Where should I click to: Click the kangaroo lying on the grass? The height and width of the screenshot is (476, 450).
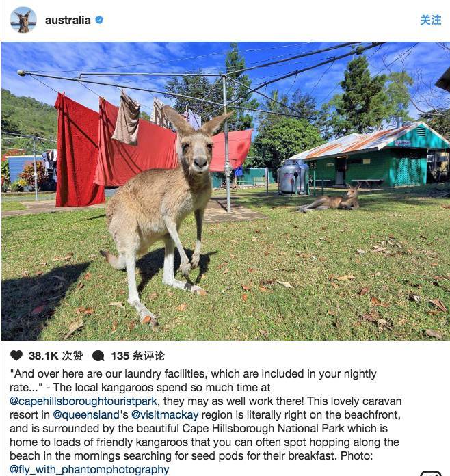(x=330, y=200)
